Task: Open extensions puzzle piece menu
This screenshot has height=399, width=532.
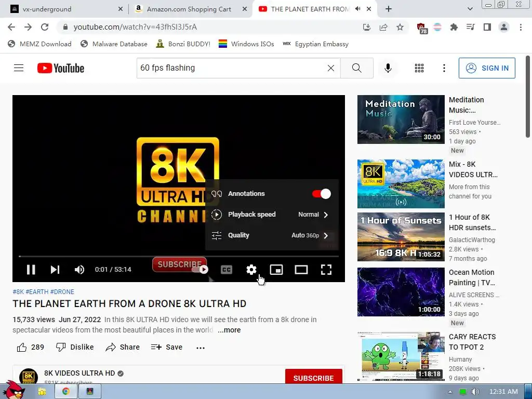Action: (x=454, y=27)
